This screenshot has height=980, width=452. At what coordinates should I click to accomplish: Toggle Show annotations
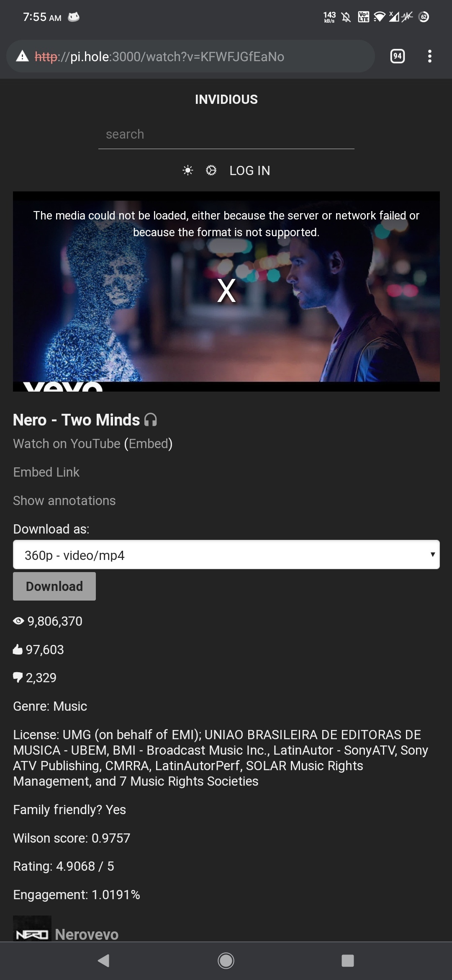point(64,500)
